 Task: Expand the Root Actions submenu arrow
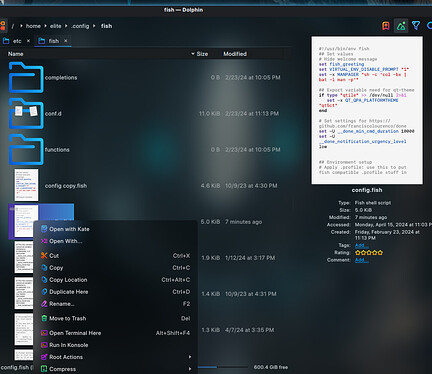click(190, 357)
